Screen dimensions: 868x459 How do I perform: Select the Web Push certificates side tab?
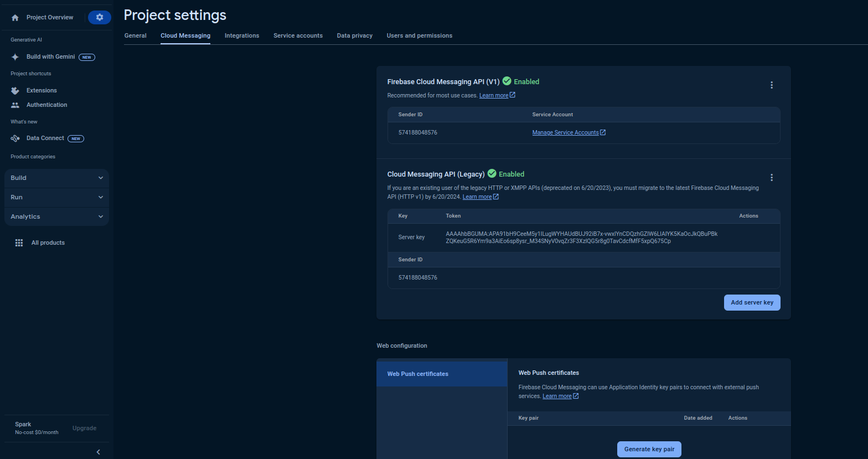[442, 374]
